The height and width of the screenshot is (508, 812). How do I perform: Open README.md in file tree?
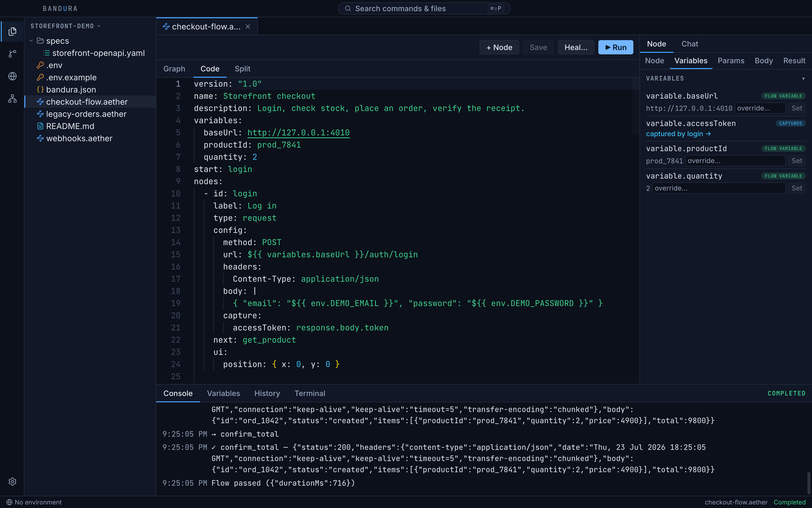click(x=90, y=126)
